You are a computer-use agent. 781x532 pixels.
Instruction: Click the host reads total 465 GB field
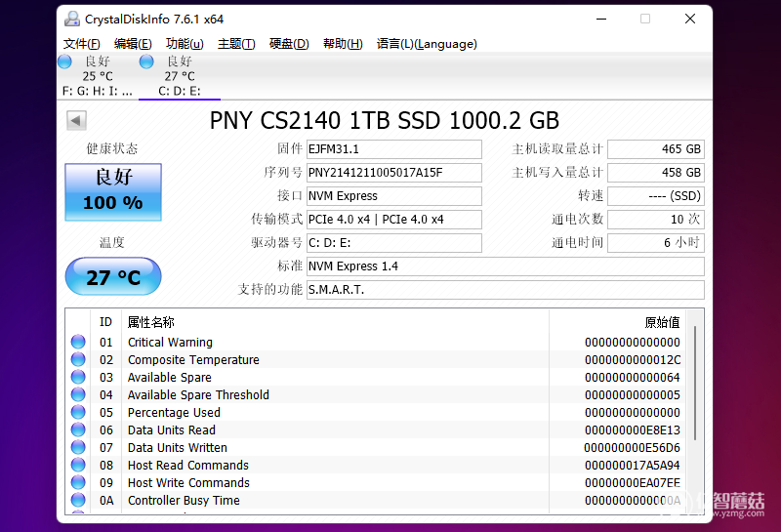656,149
